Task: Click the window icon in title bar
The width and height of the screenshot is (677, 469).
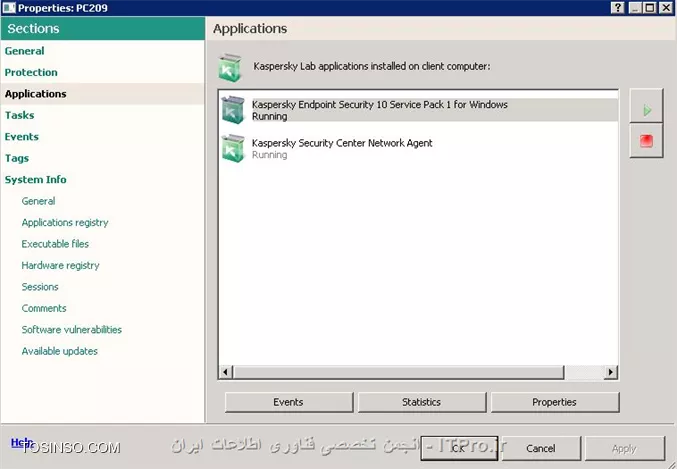Action: (x=9, y=8)
